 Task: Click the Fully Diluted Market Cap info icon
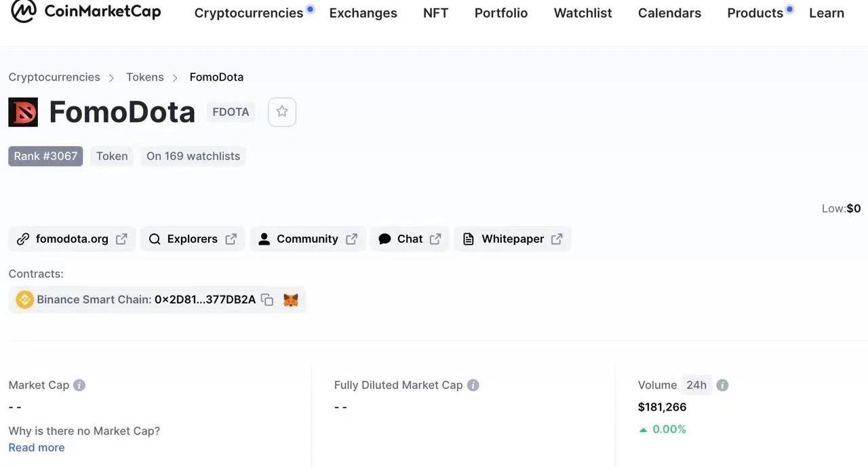coord(473,385)
